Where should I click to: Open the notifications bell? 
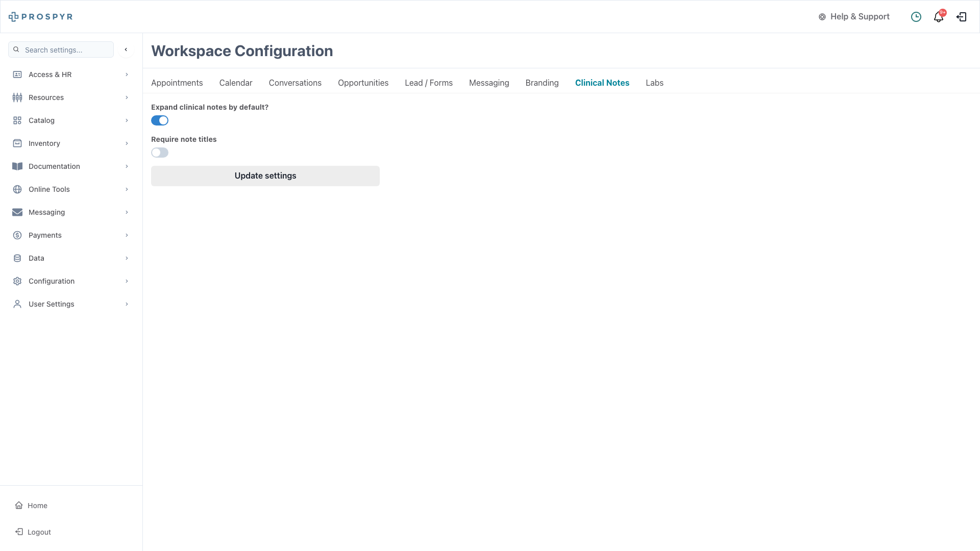click(x=938, y=17)
